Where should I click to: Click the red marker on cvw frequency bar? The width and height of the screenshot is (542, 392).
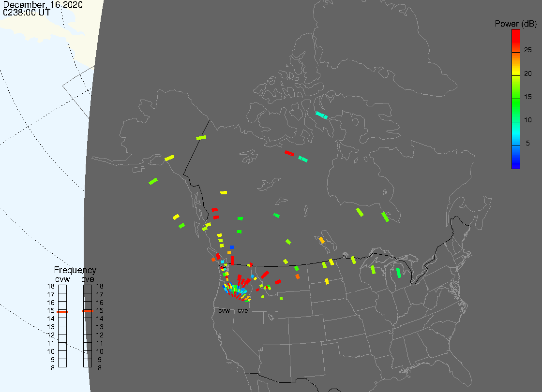pyautogui.click(x=62, y=312)
